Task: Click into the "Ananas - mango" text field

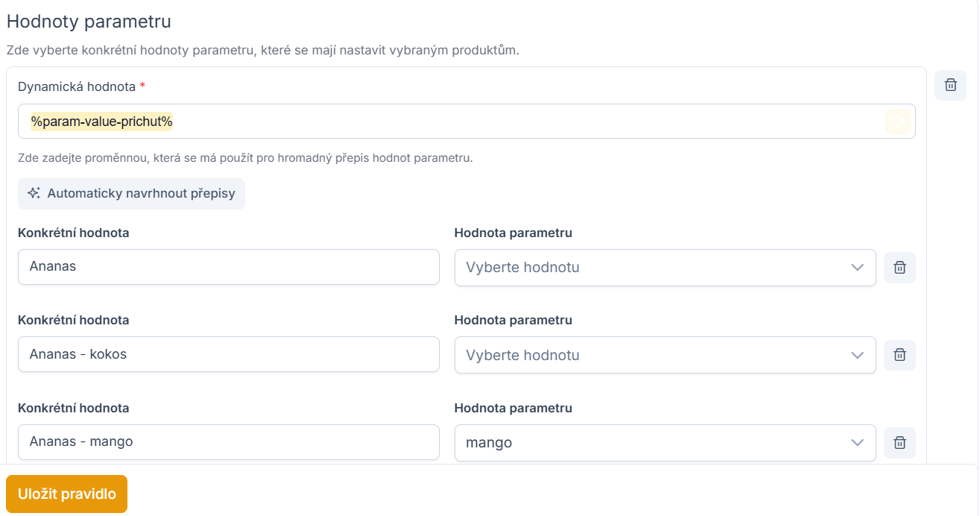Action: [x=228, y=442]
